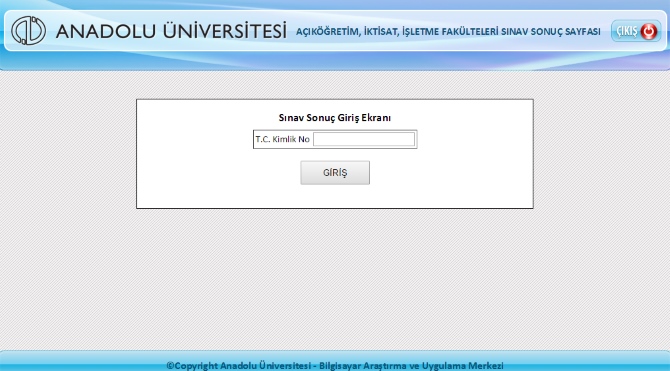This screenshot has height=371, width=670.
Task: Click the Sınav Sonuç Giriş Ekranı heading
Action: point(335,118)
